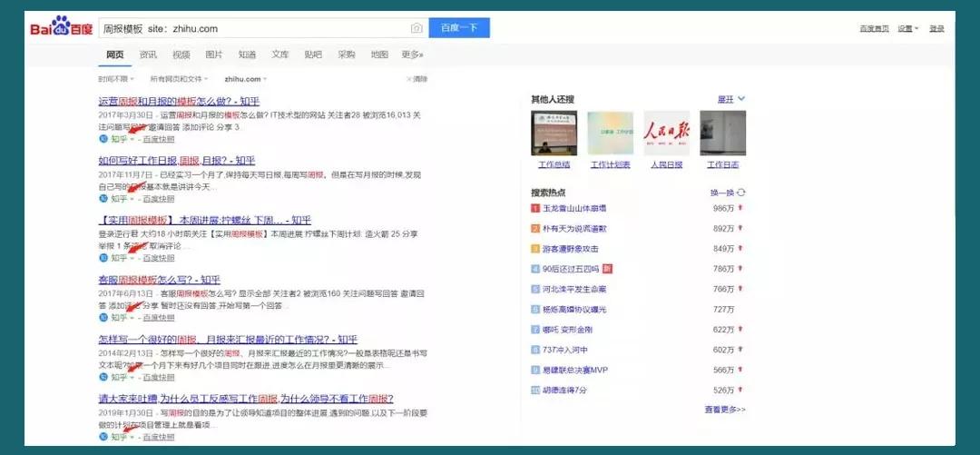Image resolution: width=980 pixels, height=455 pixels.
Task: Open result 客服周报模板怎么写?
Action: coord(160,280)
